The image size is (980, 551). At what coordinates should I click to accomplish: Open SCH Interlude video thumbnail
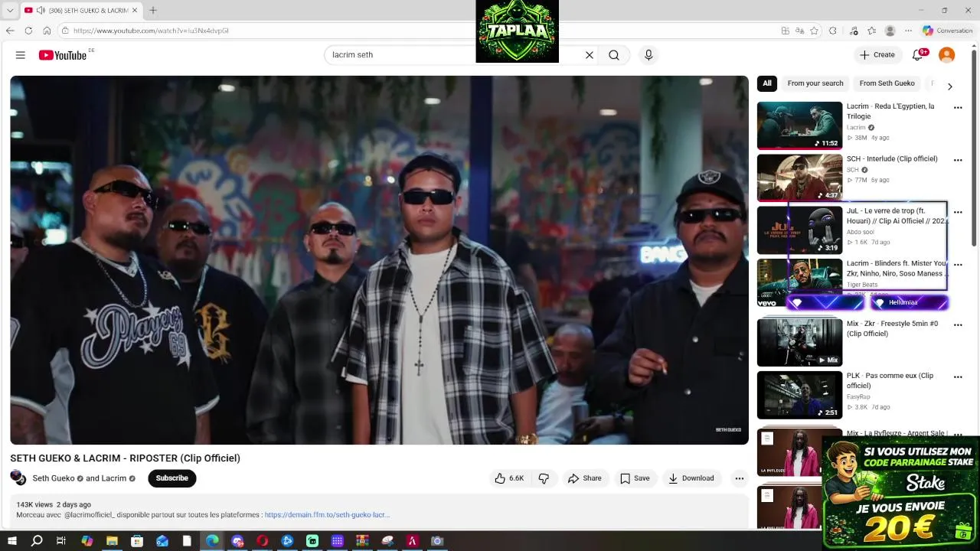(799, 178)
